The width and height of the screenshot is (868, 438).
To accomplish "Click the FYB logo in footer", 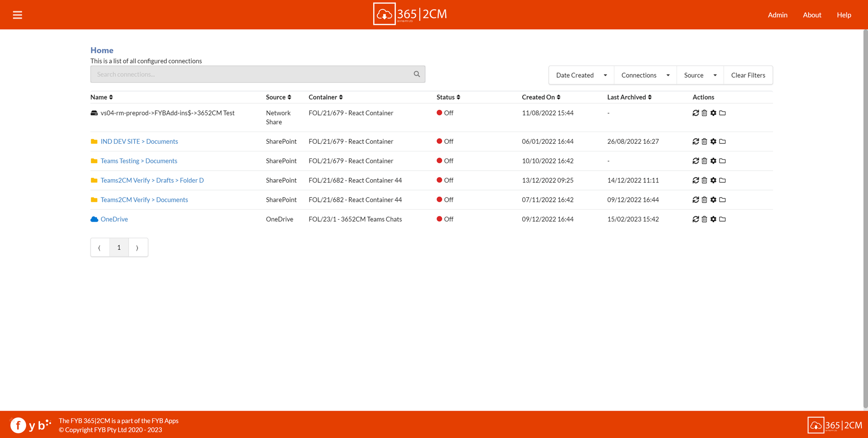I will click(31, 425).
